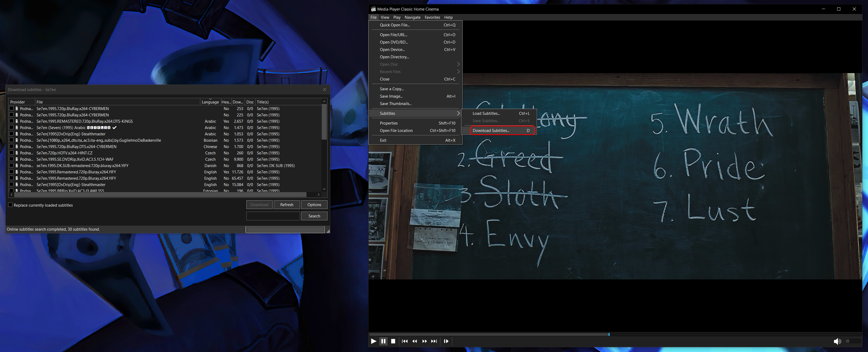This screenshot has width=868, height=352.
Task: Click the dialog resize grip icon
Action: point(328,231)
